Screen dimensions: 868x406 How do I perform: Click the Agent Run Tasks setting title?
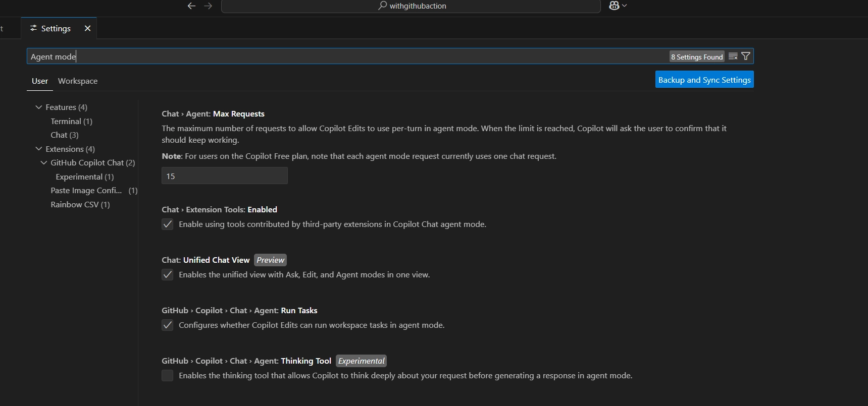(239, 311)
